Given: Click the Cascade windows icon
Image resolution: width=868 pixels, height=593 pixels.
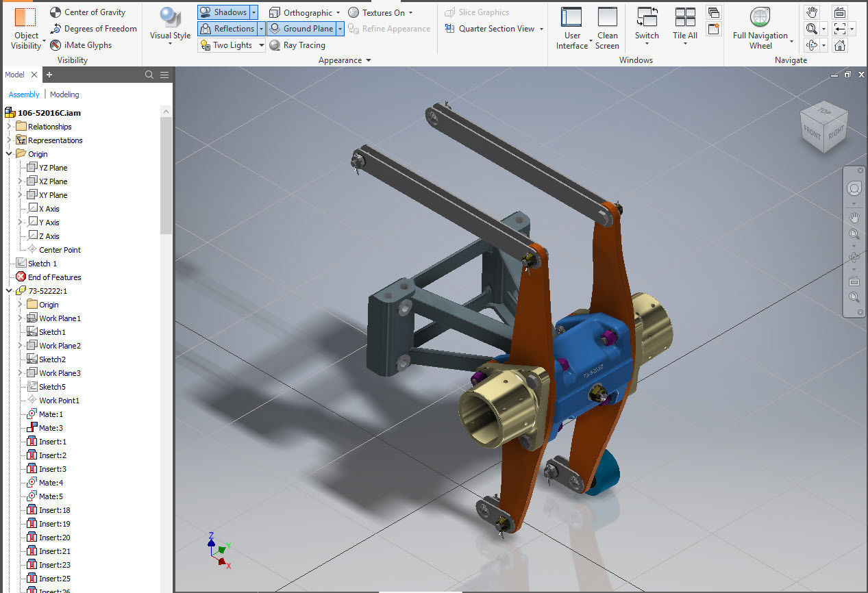Looking at the screenshot, I should pyautogui.click(x=713, y=12).
